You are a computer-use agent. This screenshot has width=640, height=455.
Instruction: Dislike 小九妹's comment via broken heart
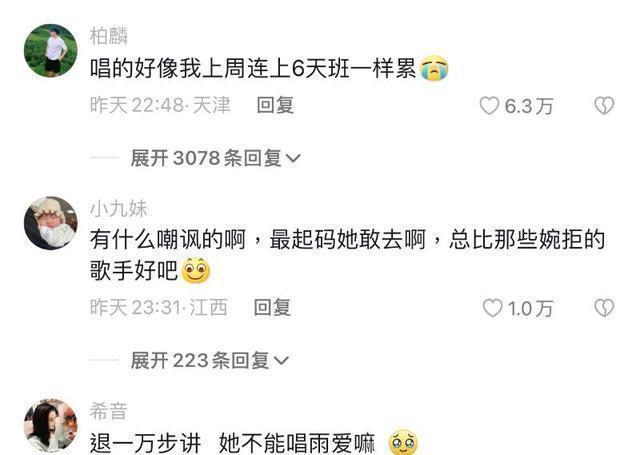(604, 308)
